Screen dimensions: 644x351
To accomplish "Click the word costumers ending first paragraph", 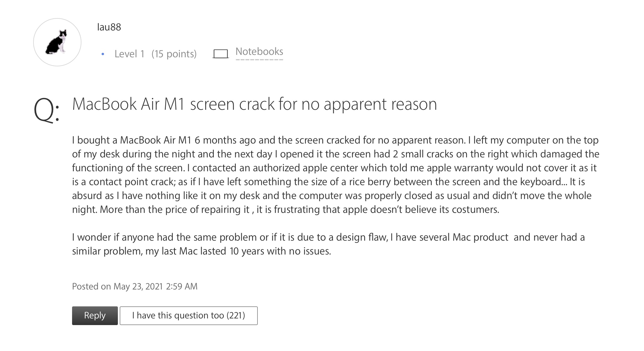I will pyautogui.click(x=475, y=210).
